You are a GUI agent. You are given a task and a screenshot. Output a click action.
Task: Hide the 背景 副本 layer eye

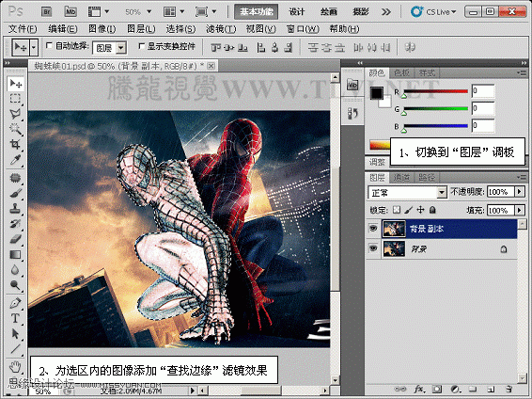click(373, 229)
